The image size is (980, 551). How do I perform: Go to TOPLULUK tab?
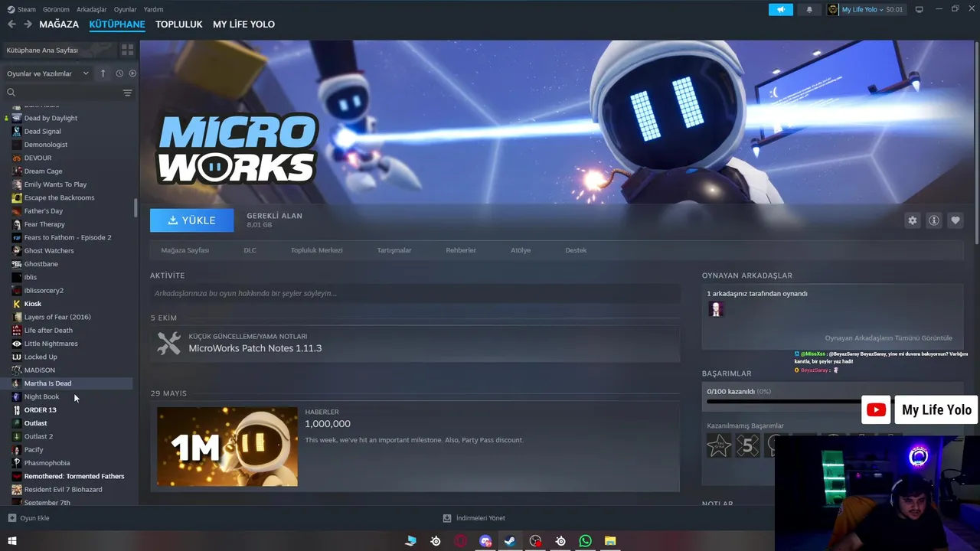[179, 24]
